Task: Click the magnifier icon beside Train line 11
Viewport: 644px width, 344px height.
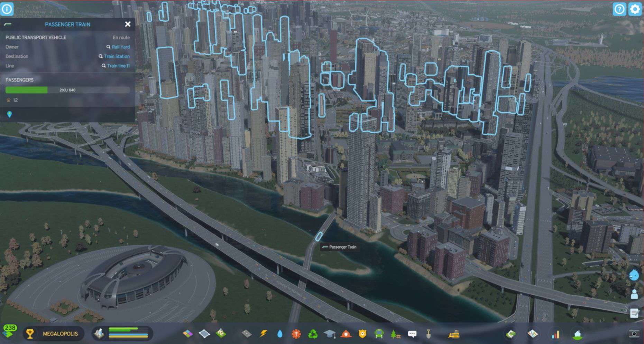Action: (103, 66)
